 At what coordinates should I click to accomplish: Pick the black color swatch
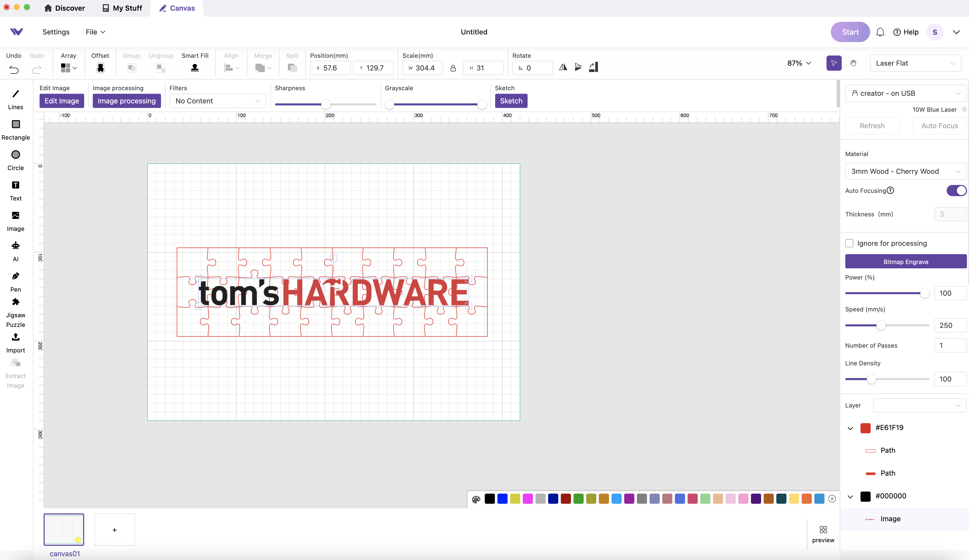pos(490,499)
